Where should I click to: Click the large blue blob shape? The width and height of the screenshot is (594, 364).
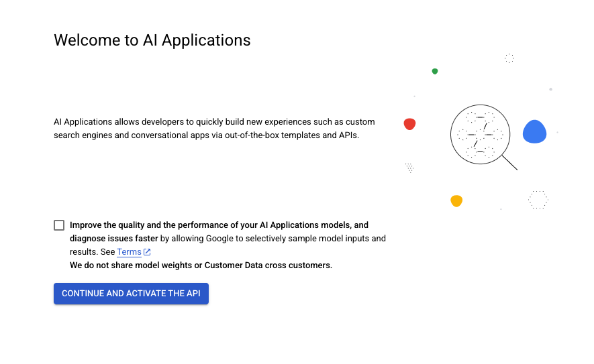coord(534,132)
